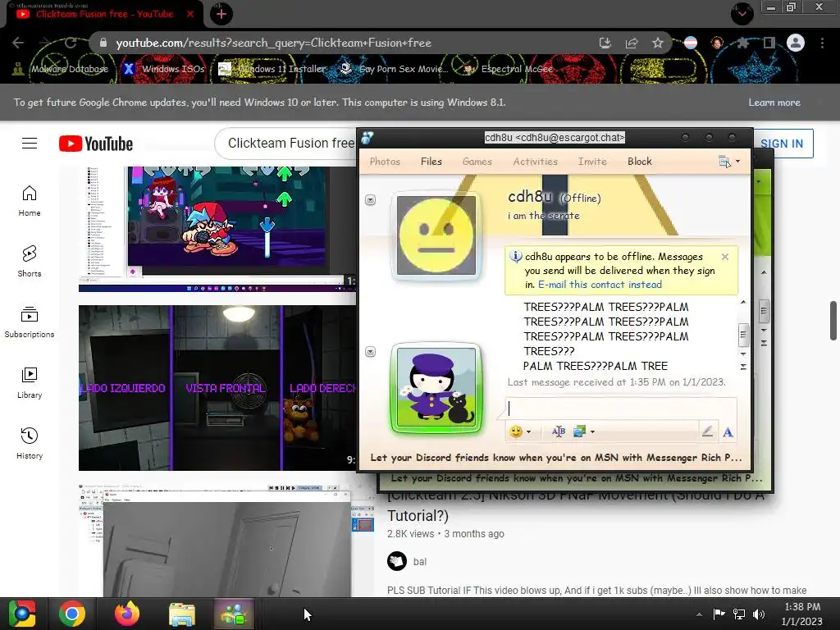Open Firefox from the taskbar
Image resolution: width=840 pixels, height=630 pixels.
127,614
